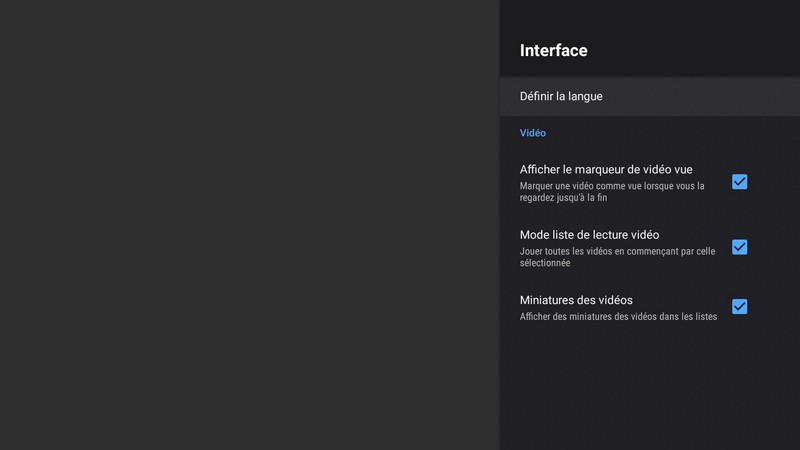Click 'Afficher des miniatures des vidéos dans les listes'
The image size is (800, 450).
(x=618, y=317)
